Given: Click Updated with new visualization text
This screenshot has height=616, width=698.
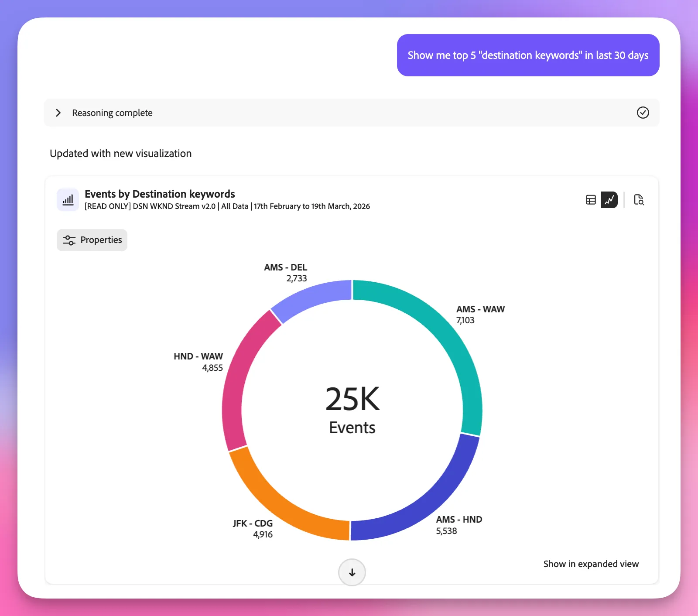Looking at the screenshot, I should click(121, 154).
